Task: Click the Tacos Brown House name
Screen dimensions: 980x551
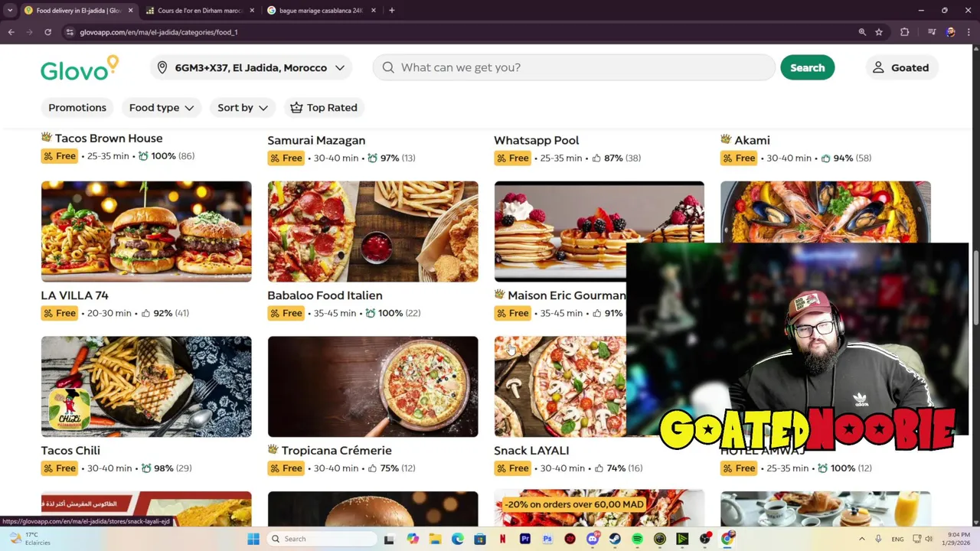Action: pos(109,139)
